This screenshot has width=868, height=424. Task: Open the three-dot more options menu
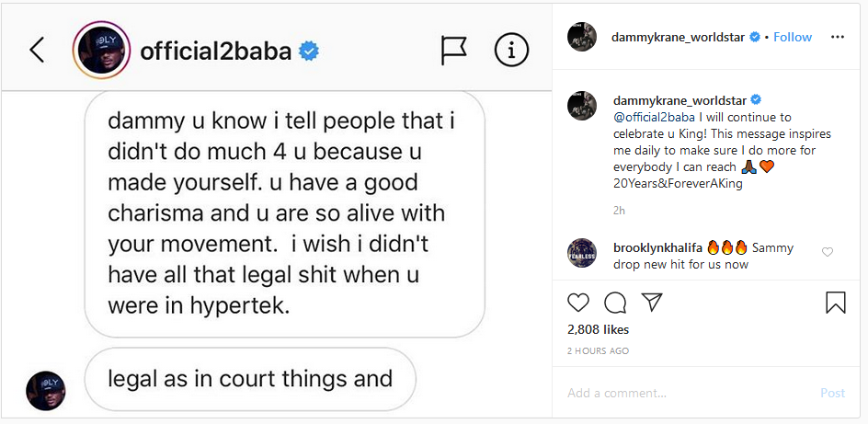[837, 37]
